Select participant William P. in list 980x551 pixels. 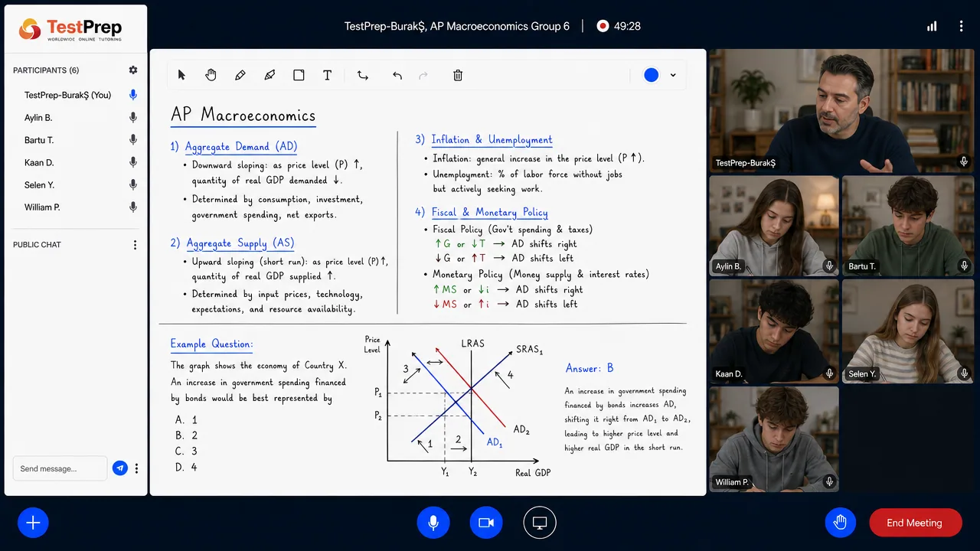pyautogui.click(x=42, y=207)
